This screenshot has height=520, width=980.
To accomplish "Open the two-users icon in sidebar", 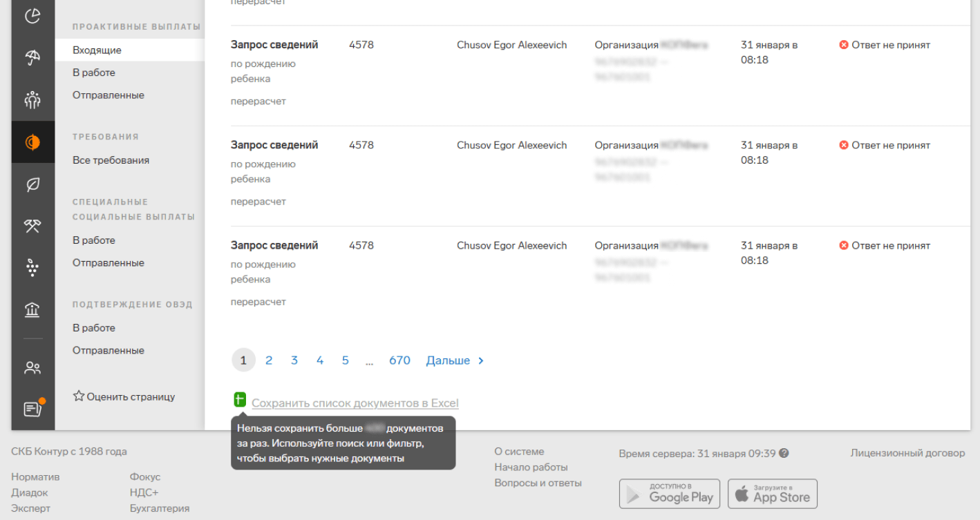I will pyautogui.click(x=32, y=367).
